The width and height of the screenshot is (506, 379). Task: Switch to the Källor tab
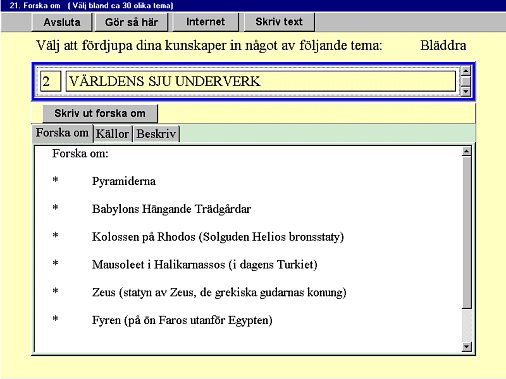(x=112, y=134)
